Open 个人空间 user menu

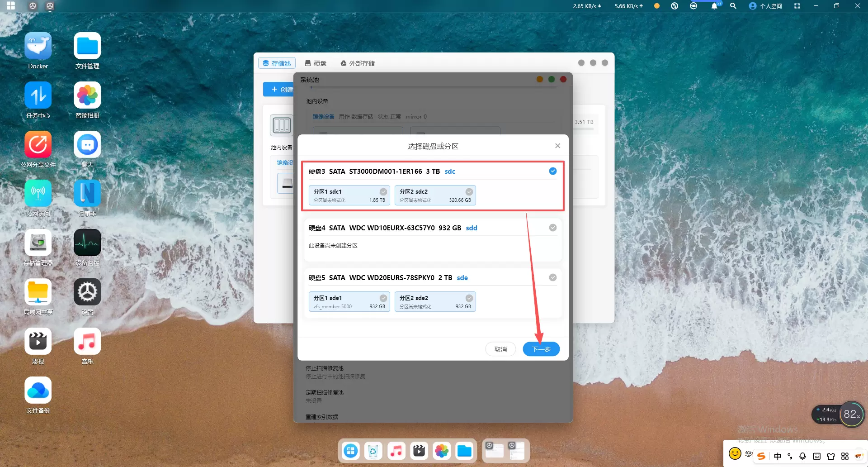pos(765,6)
